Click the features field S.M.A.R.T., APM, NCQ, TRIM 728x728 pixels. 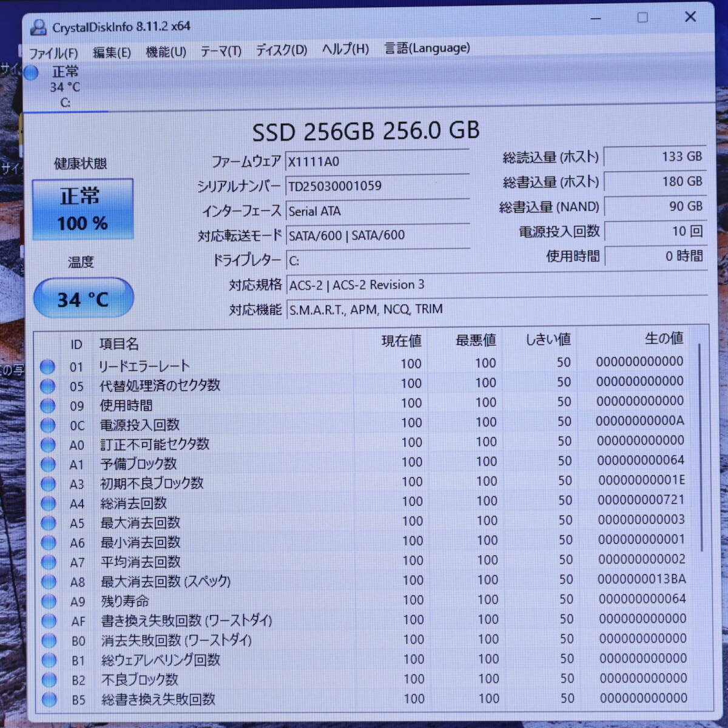(x=497, y=309)
